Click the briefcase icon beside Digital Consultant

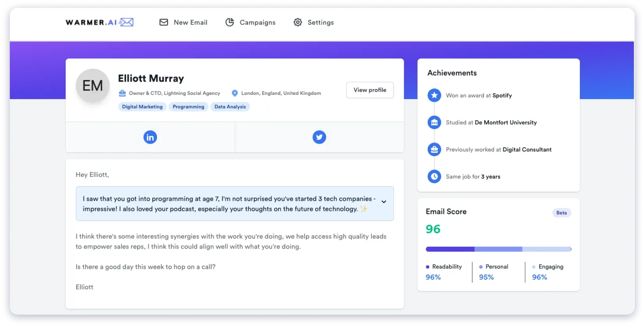(x=434, y=150)
